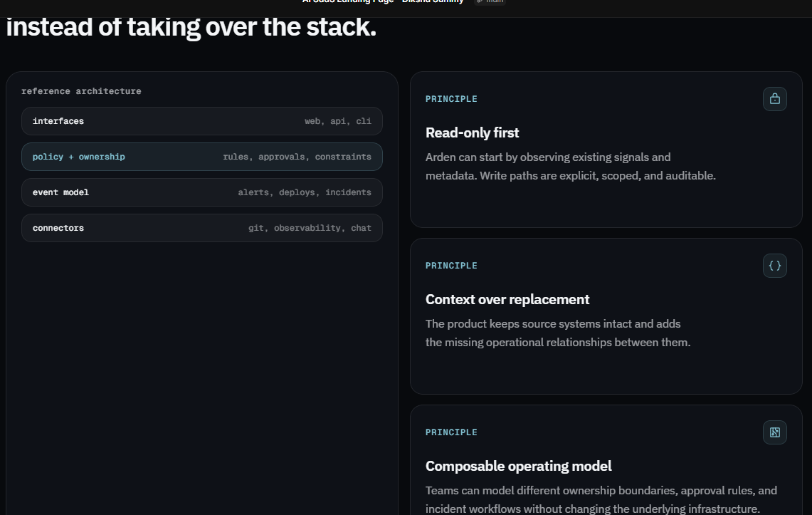Click the lock icon on Read-only first card
Screen dimensions: 812x515
pos(775,99)
